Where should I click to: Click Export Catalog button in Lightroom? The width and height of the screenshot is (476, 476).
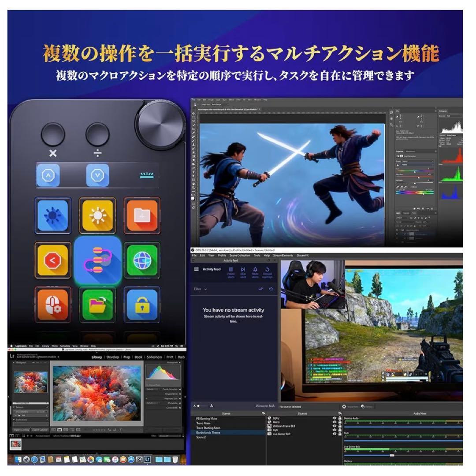pos(40,430)
